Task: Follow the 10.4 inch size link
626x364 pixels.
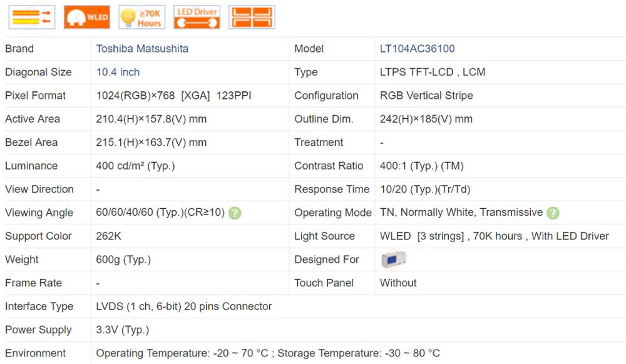Action: [x=118, y=72]
